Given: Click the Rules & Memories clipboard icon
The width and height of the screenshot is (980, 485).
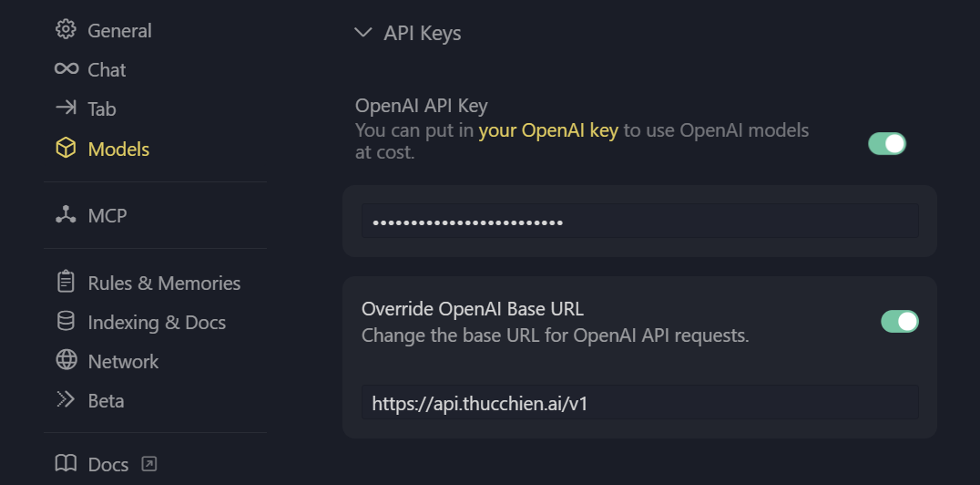Looking at the screenshot, I should point(66,283).
